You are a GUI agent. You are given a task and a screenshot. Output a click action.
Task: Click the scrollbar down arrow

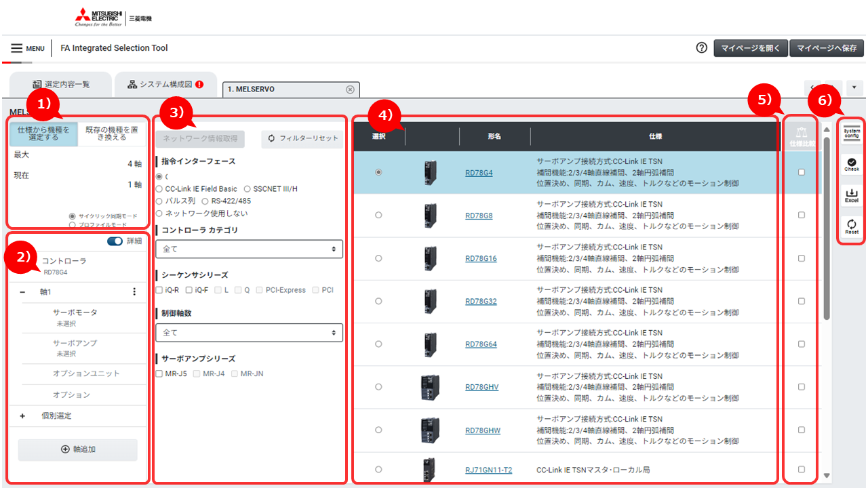827,476
